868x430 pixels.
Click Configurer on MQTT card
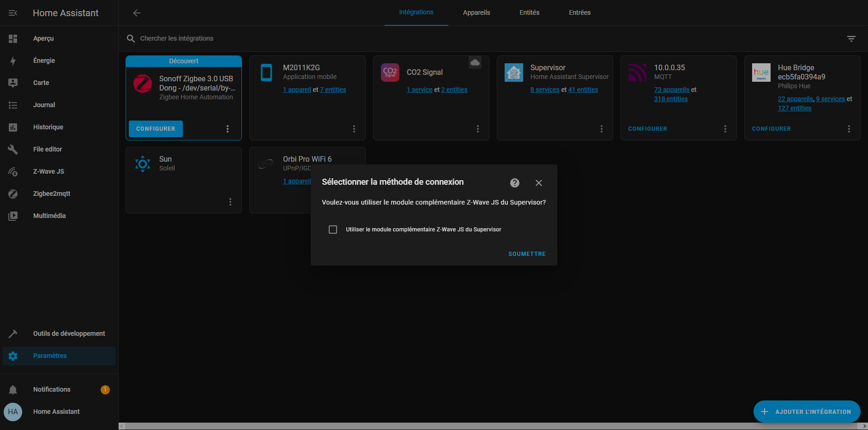coord(648,129)
